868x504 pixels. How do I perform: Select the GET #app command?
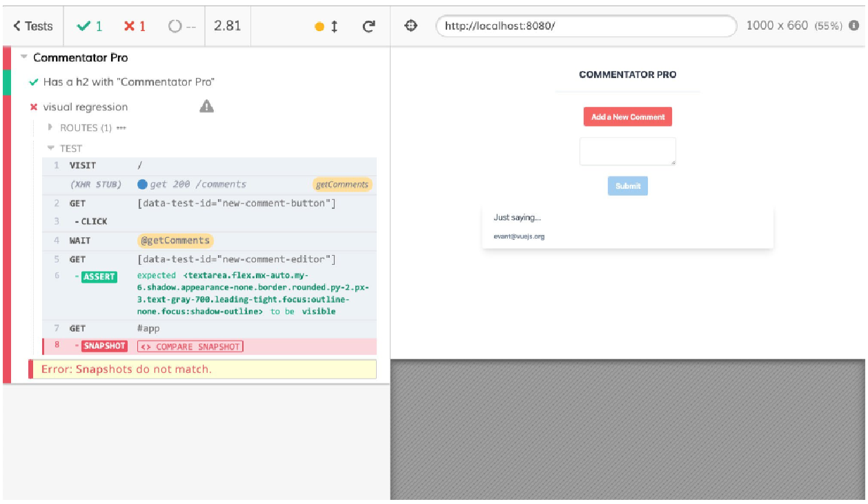(209, 329)
